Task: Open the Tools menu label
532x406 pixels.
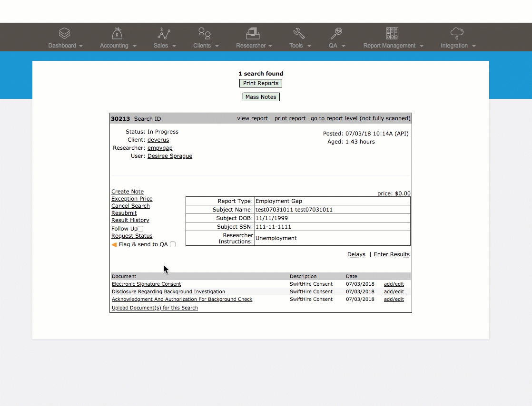Action: (x=296, y=46)
